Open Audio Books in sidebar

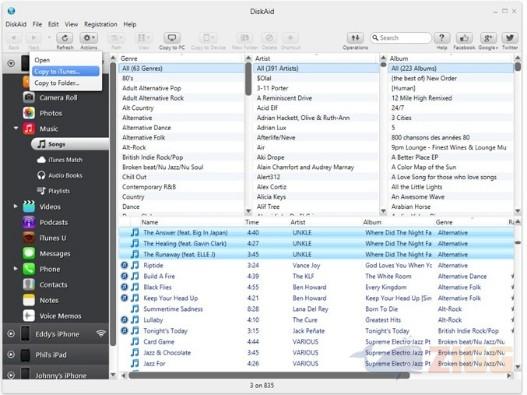tap(65, 175)
